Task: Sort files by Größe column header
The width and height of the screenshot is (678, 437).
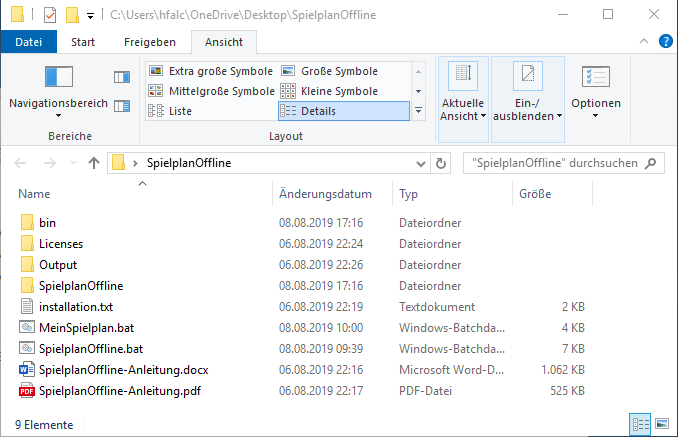Action: pos(535,194)
